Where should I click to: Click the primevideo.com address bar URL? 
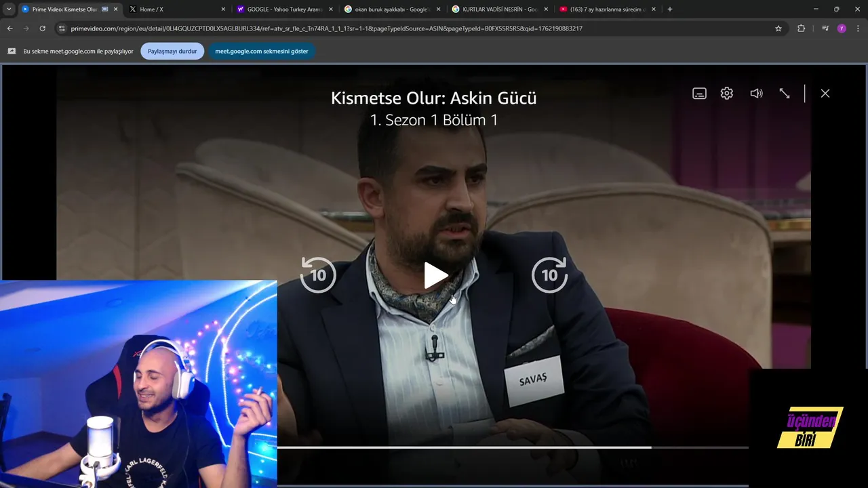pyautogui.click(x=326, y=28)
